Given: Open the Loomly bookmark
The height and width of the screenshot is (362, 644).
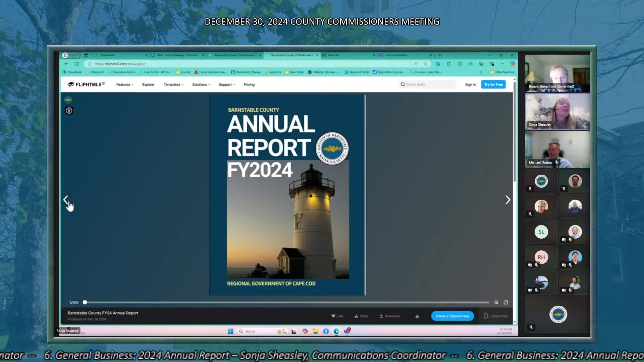Looking at the screenshot, I should 183,72.
